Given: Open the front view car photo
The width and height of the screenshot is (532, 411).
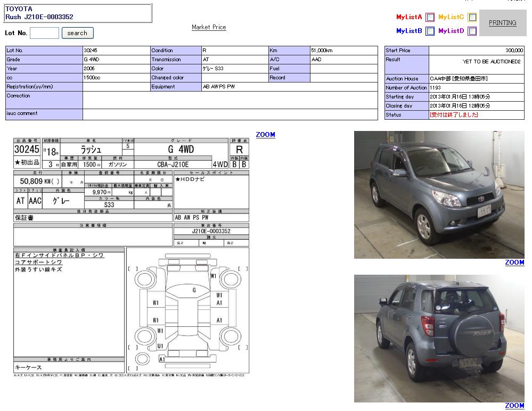Looking at the screenshot, I should 439,195.
